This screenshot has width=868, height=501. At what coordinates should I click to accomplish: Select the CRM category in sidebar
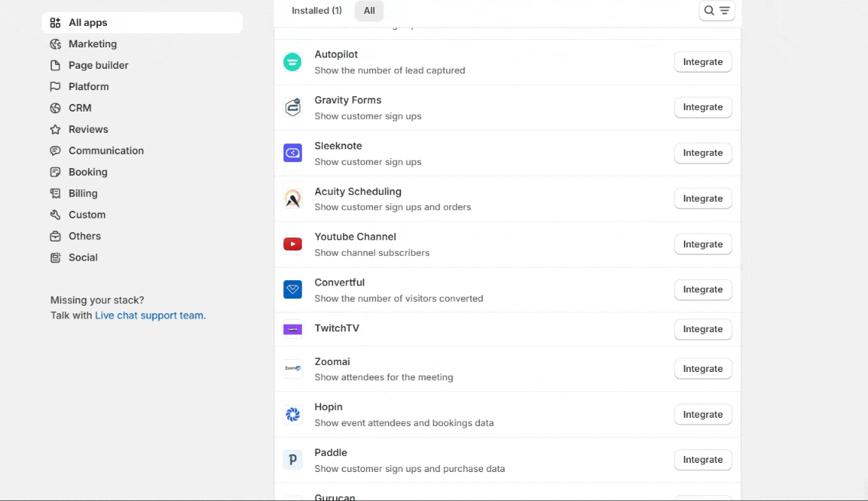point(79,108)
